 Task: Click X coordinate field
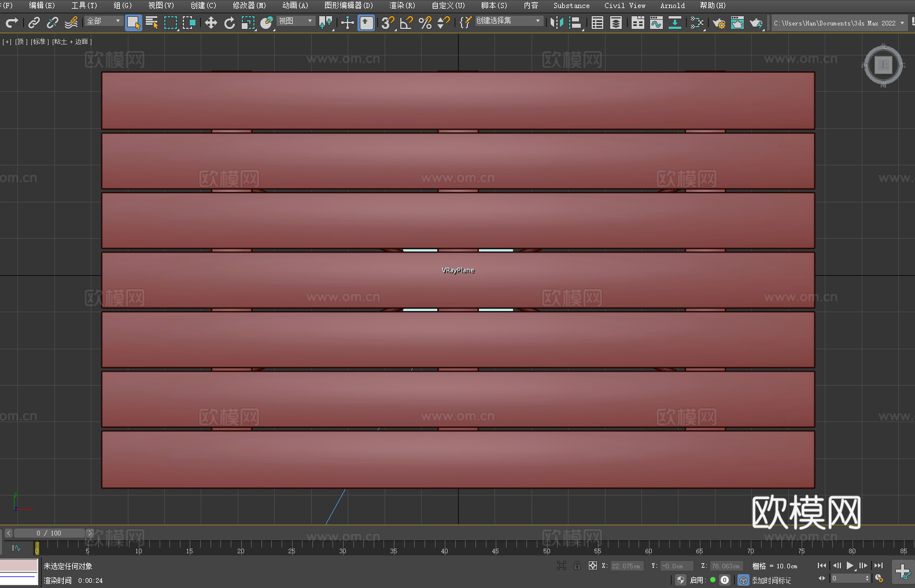point(627,566)
